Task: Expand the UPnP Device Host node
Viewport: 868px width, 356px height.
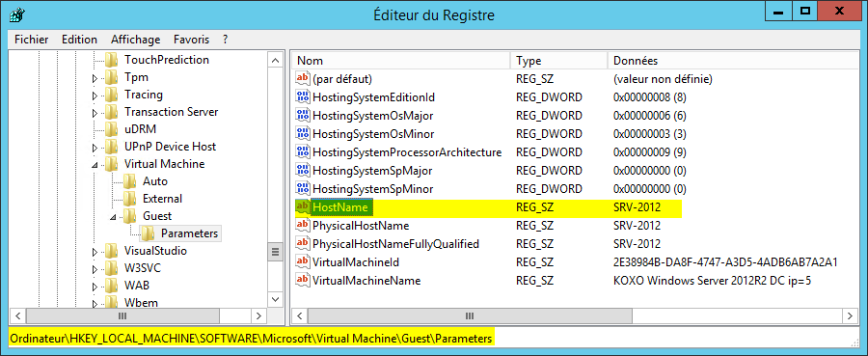Action: [x=95, y=148]
